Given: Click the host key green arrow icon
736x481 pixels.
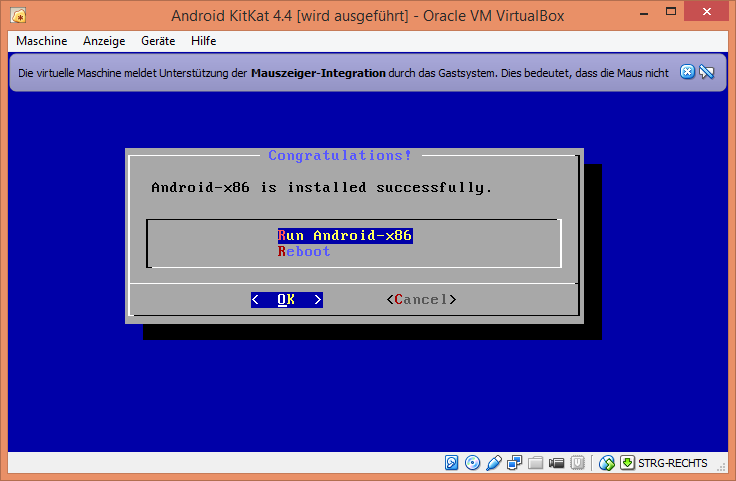Looking at the screenshot, I should click(x=627, y=463).
